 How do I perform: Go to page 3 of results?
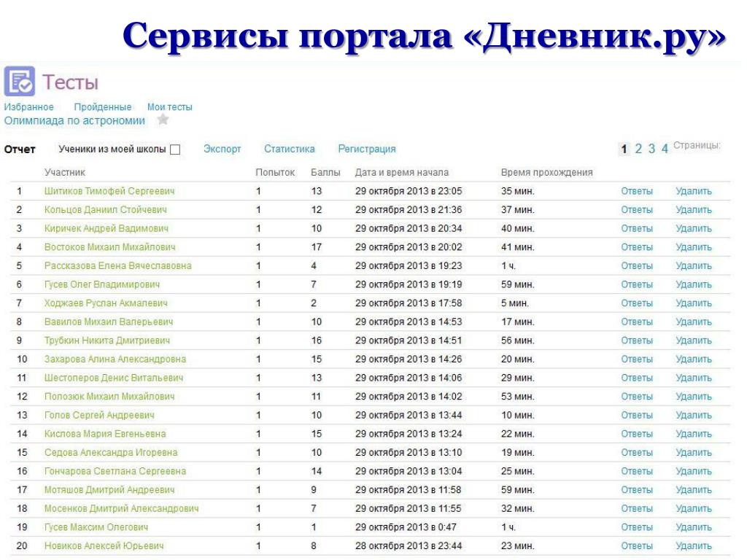[651, 149]
